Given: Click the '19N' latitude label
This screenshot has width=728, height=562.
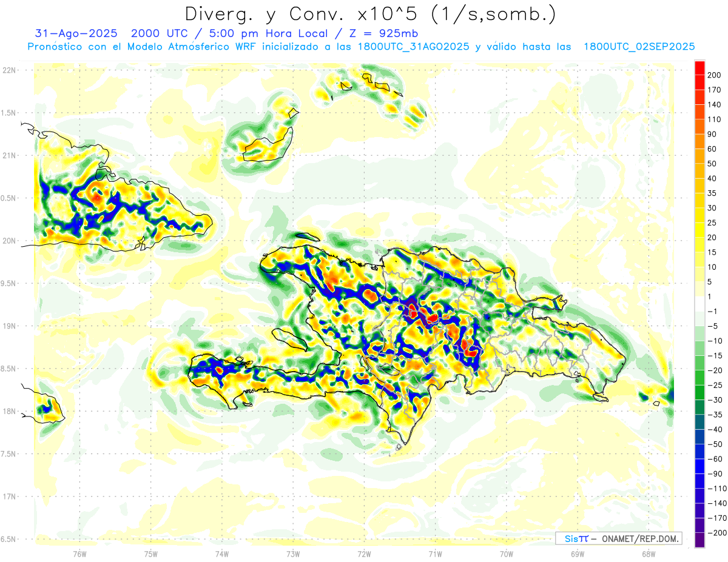Looking at the screenshot, I should click(10, 326).
